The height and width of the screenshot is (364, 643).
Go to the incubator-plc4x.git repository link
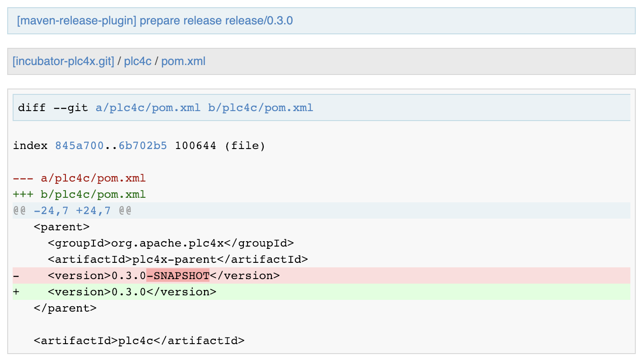click(63, 61)
